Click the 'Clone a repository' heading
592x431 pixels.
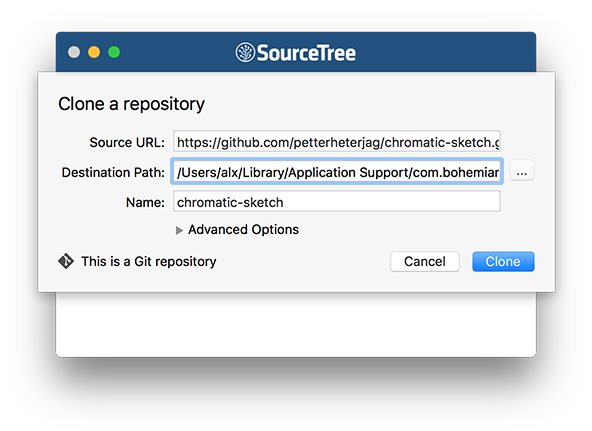pyautogui.click(x=131, y=104)
